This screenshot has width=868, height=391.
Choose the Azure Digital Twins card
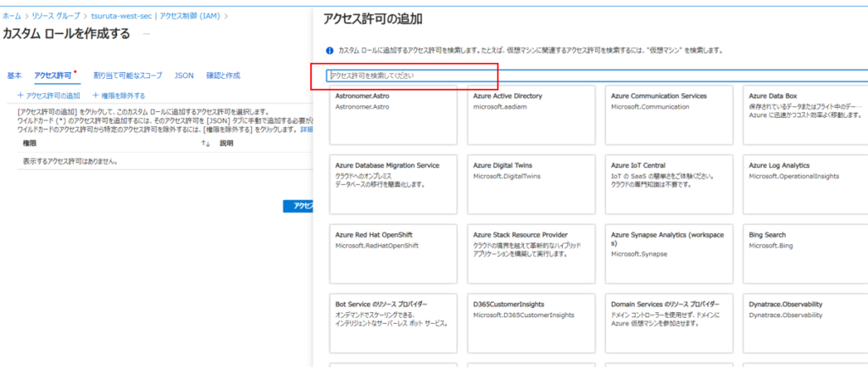[x=531, y=184]
